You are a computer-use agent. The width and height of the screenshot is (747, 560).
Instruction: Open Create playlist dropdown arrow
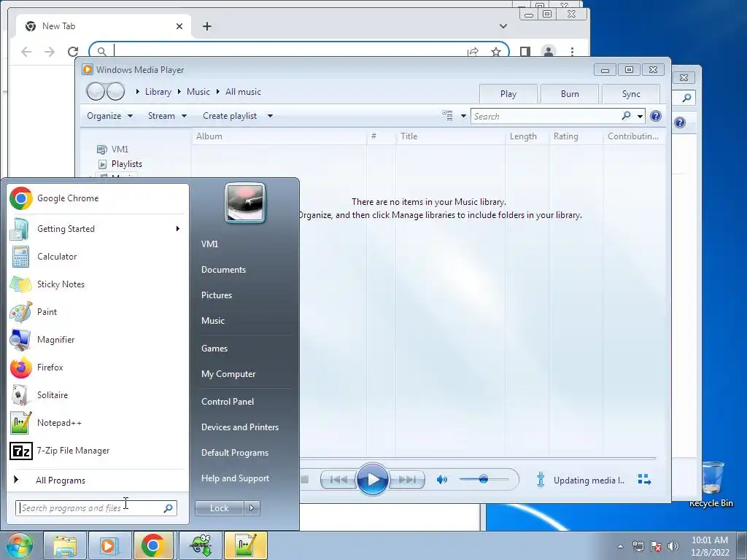[x=270, y=116]
